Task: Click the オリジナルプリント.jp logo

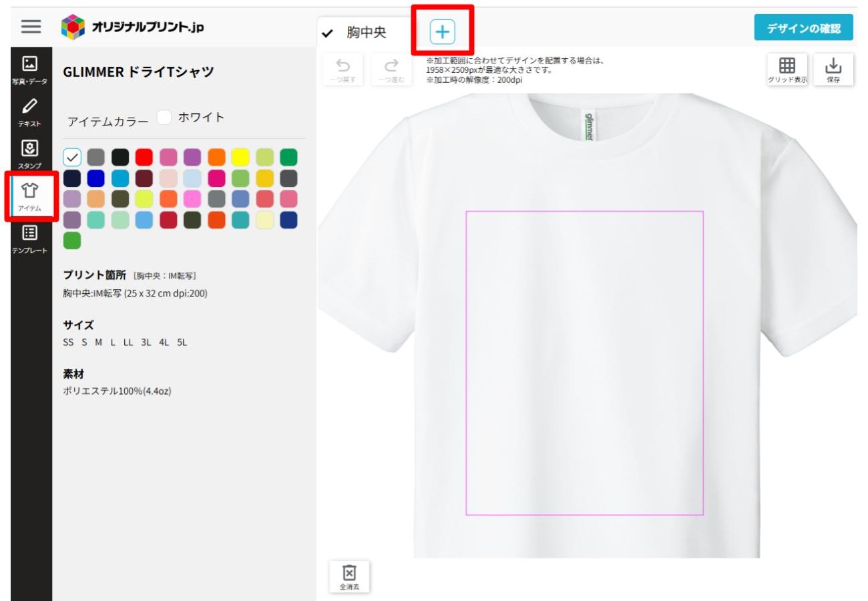Action: [132, 27]
